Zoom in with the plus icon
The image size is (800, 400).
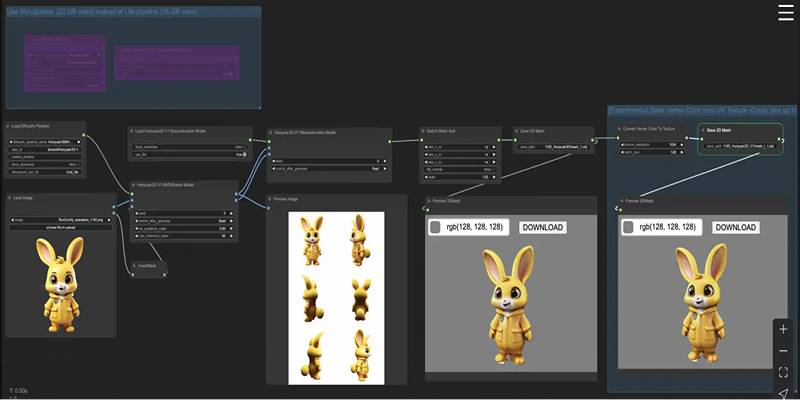point(783,330)
